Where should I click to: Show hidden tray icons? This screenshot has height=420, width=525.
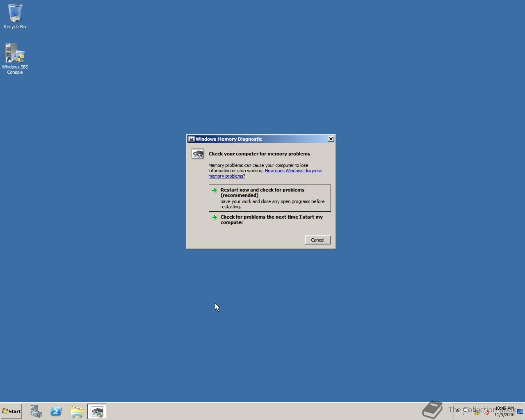coord(458,411)
